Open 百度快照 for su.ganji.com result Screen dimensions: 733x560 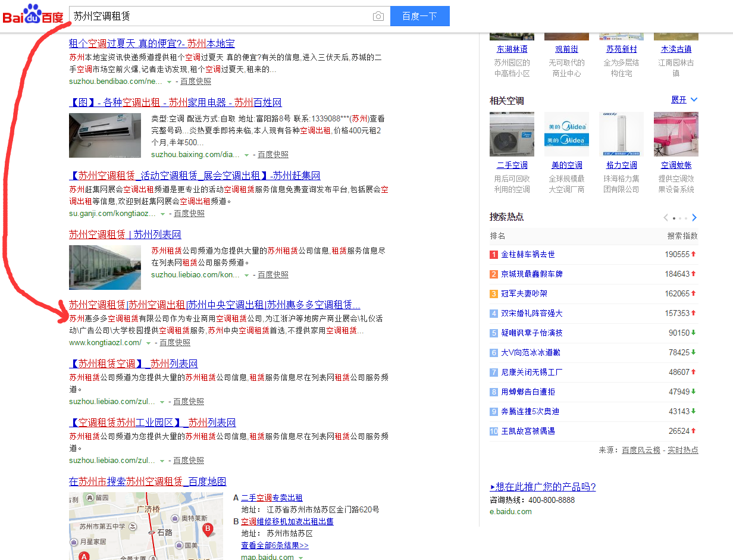[189, 214]
